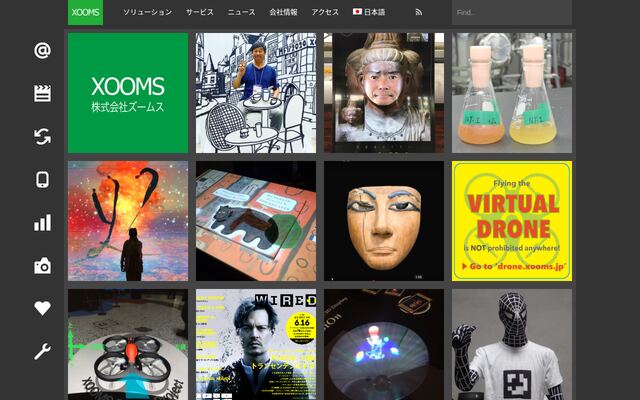The image size is (640, 400).
Task: Open the RSS feed icon
Action: (x=418, y=12)
